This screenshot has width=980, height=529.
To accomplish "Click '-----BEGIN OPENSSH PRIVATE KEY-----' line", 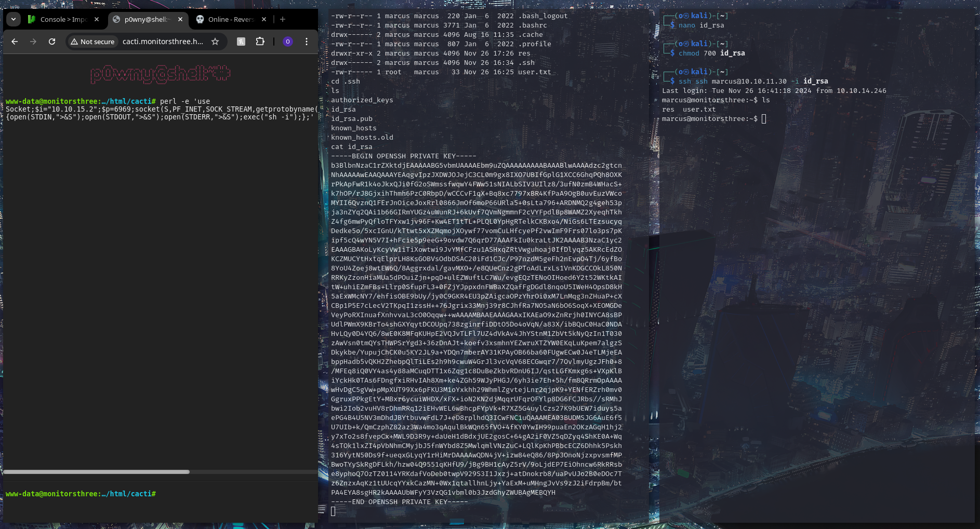I will click(x=404, y=156).
